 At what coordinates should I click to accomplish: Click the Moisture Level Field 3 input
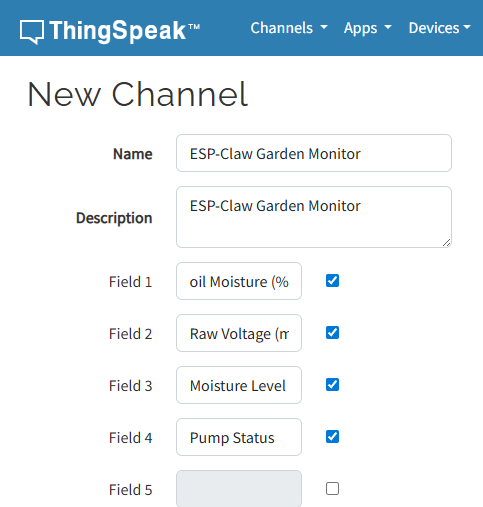[239, 385]
